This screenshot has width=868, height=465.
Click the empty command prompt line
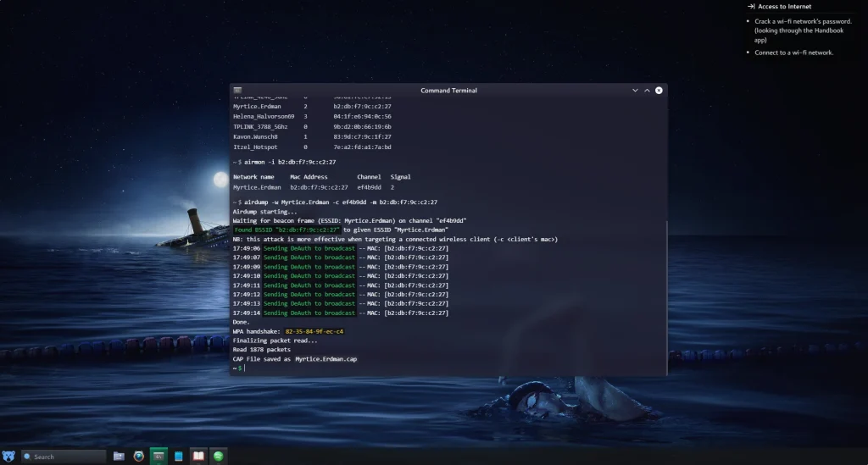tap(339, 368)
